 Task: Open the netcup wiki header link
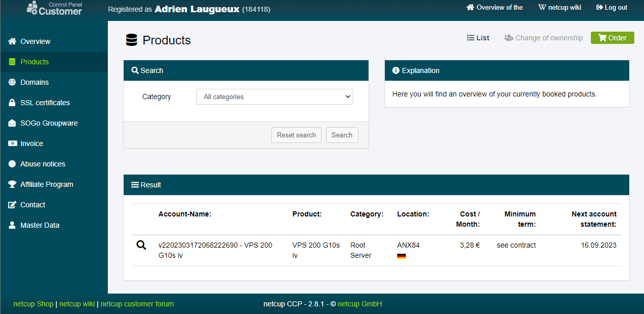[x=560, y=8]
